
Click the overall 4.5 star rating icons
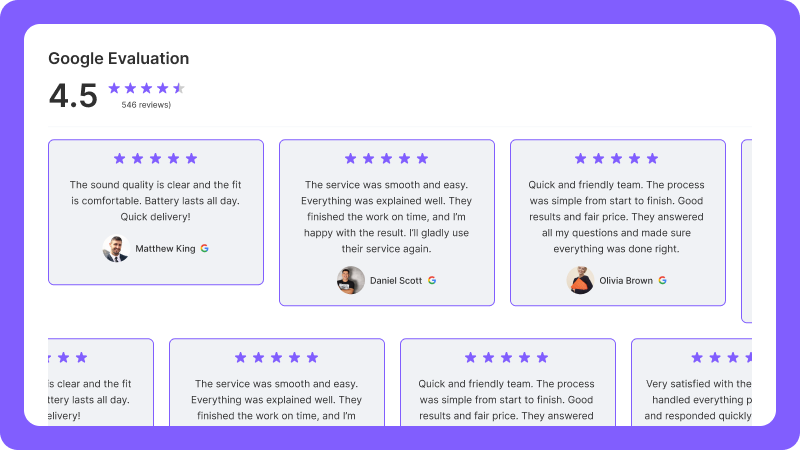pos(146,88)
